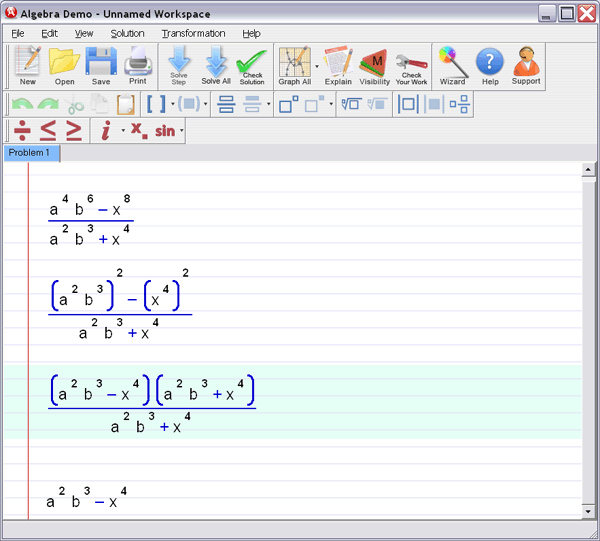The height and width of the screenshot is (541, 600).
Task: Open the Transformation menu
Action: 193,33
